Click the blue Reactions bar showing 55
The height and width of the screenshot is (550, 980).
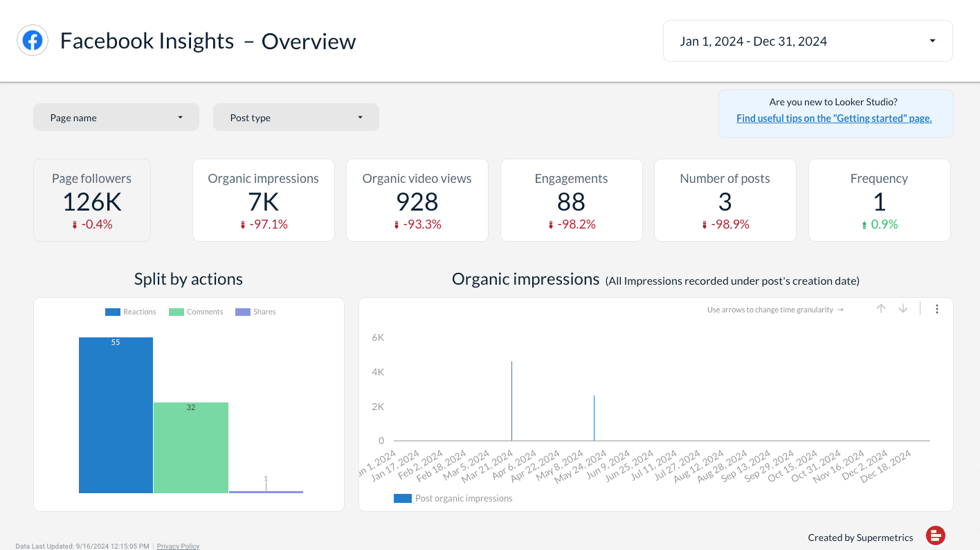[116, 416]
